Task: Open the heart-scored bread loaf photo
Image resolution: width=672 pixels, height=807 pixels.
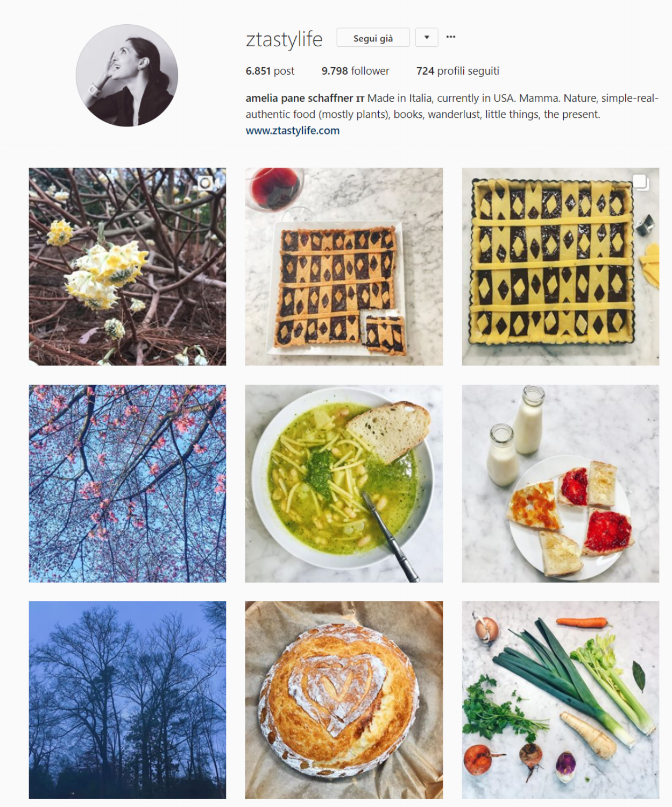Action: click(x=344, y=700)
